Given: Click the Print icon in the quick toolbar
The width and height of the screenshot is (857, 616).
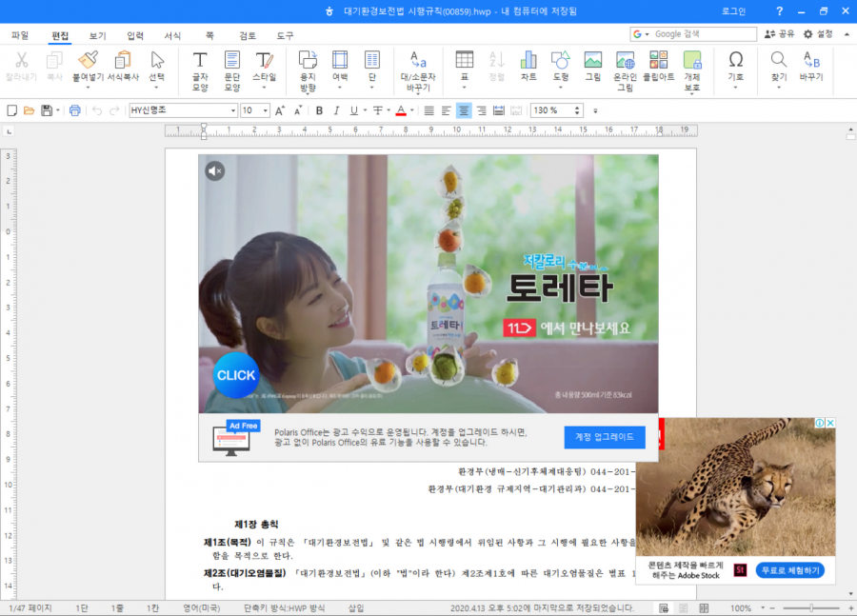Looking at the screenshot, I should point(75,110).
